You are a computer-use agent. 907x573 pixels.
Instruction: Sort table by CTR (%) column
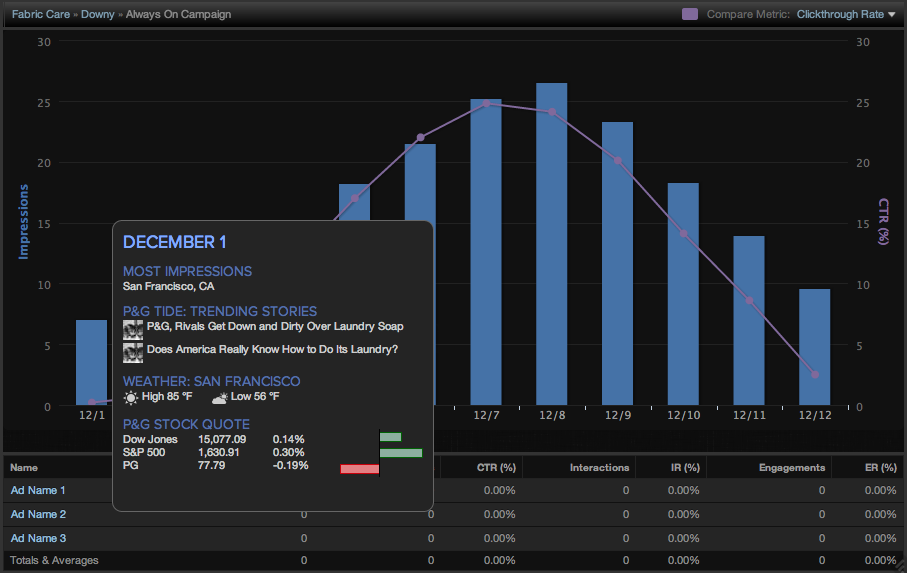496,467
